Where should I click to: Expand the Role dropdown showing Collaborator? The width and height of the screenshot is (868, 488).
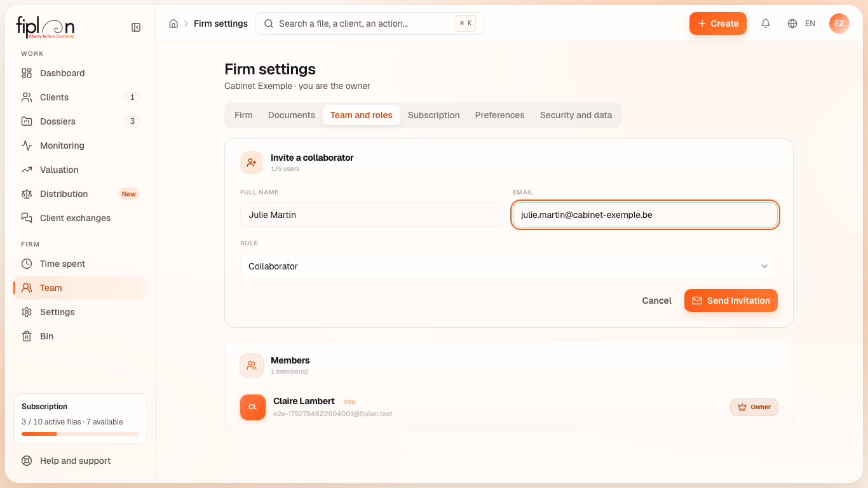(x=508, y=266)
